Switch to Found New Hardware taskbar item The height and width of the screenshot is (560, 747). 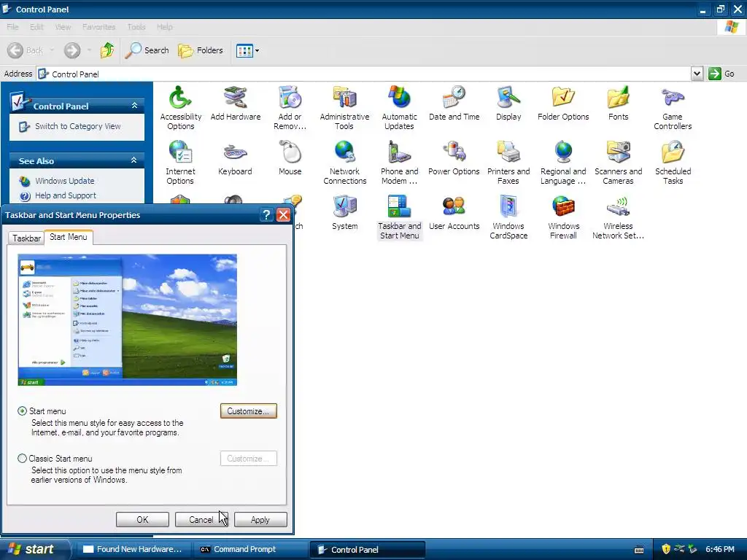[133, 549]
